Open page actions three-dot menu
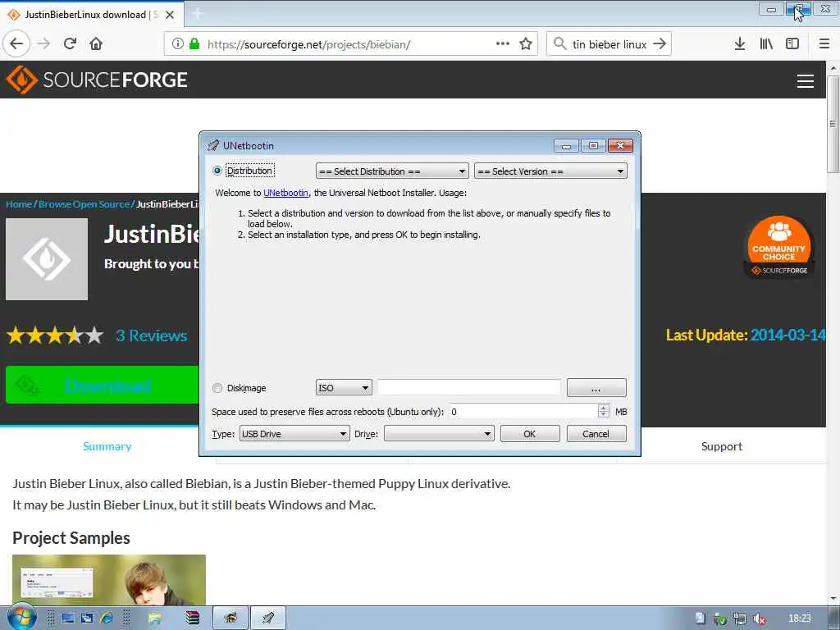This screenshot has width=840, height=630. (503, 44)
